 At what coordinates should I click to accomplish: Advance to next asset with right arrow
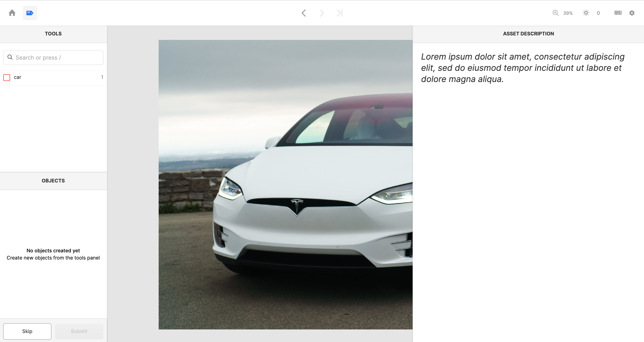click(x=322, y=13)
